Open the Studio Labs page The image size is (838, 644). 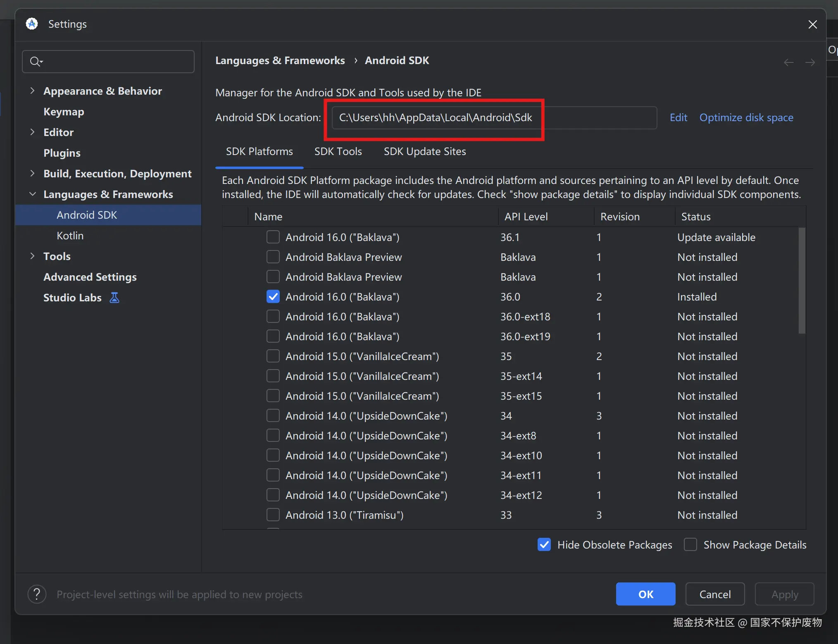pos(72,298)
